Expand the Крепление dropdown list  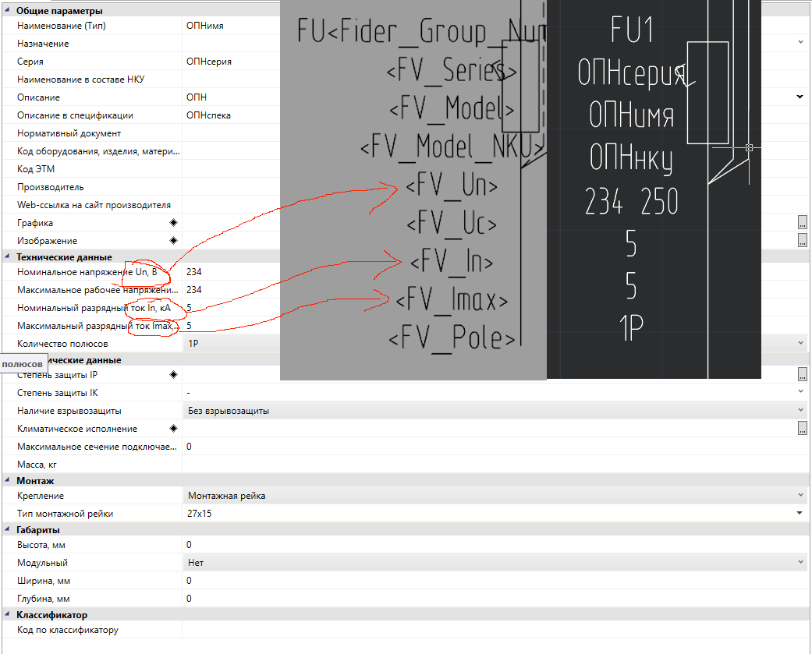[x=800, y=496]
